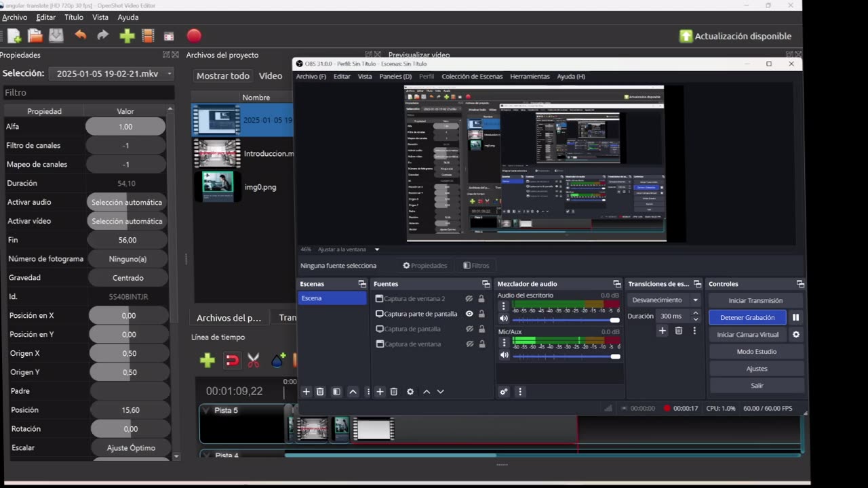Show the Captura de pantalla source
The height and width of the screenshot is (488, 868).
[469, 329]
